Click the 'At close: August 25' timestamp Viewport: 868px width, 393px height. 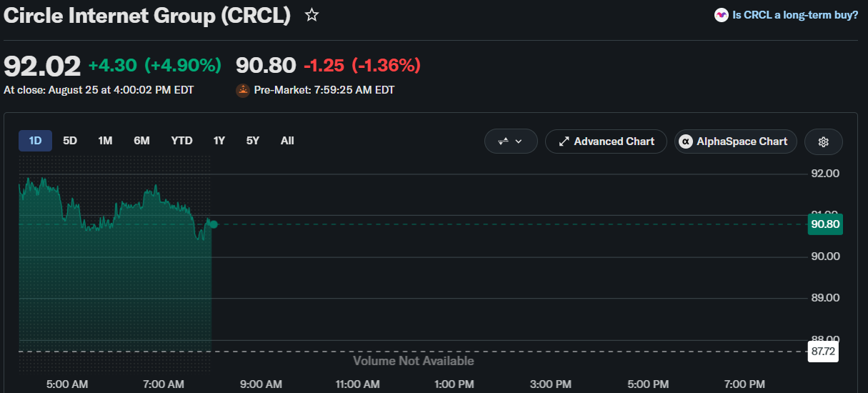[99, 90]
